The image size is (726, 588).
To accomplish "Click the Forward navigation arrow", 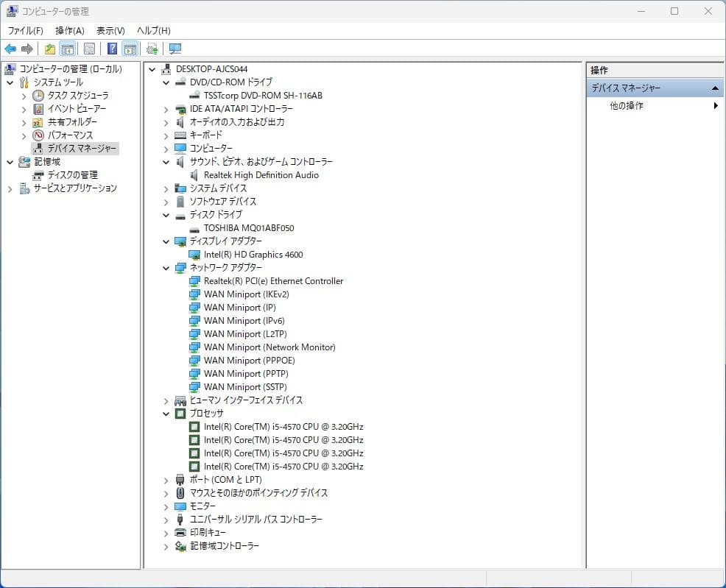I will [26, 49].
